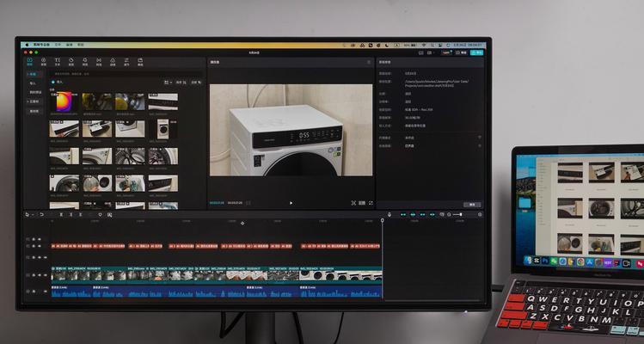Select the first blue audio clip
This screenshot has width=644, height=344.
click(x=72, y=292)
